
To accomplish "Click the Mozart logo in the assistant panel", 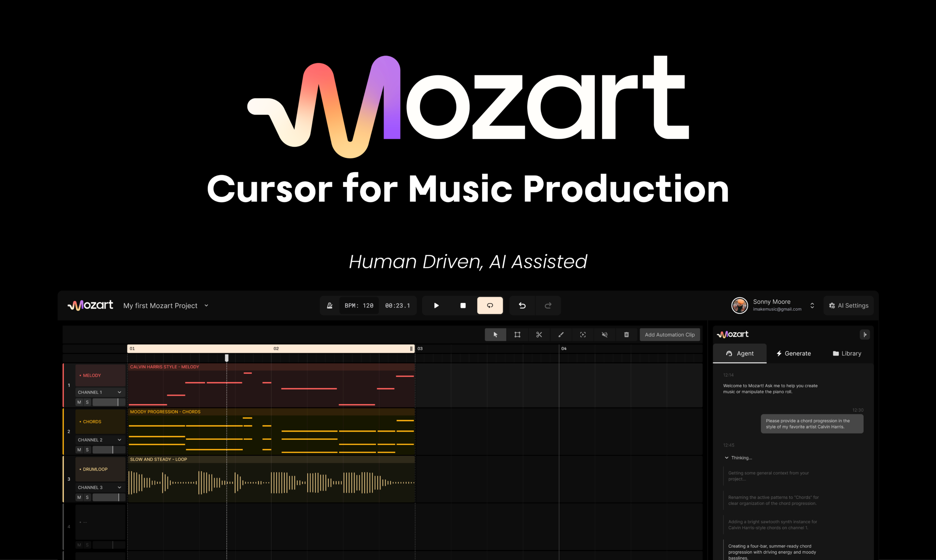I will 733,334.
